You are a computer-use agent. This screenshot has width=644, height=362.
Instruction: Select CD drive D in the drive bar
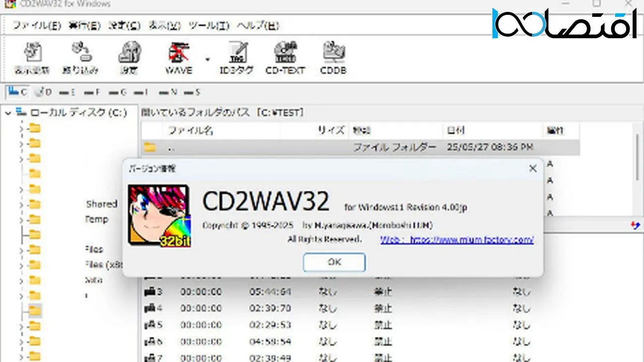coord(44,92)
